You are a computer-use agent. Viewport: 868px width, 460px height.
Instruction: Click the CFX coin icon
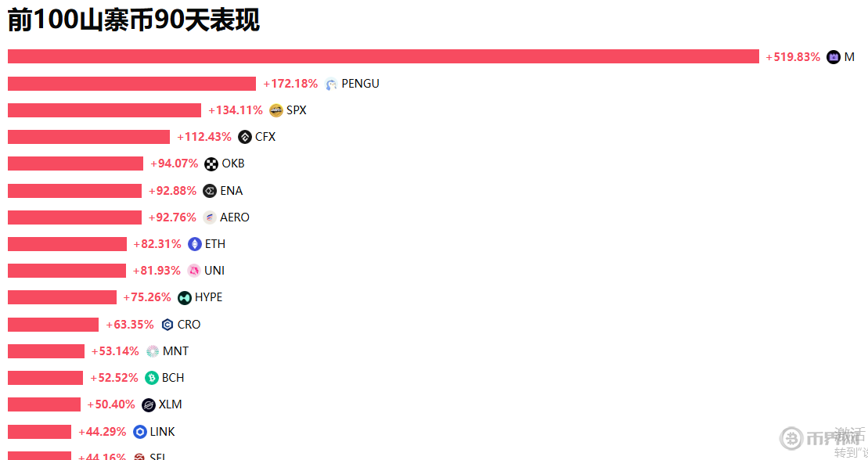point(245,137)
